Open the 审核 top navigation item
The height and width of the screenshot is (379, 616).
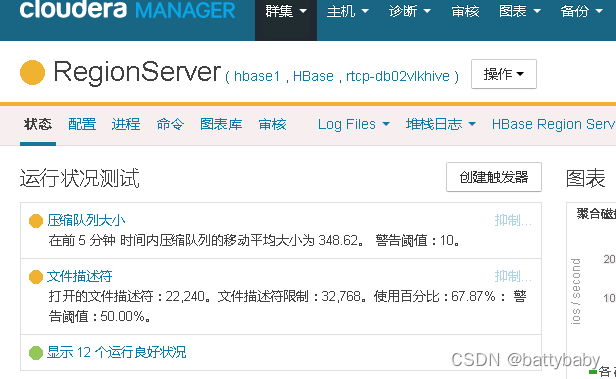[466, 11]
